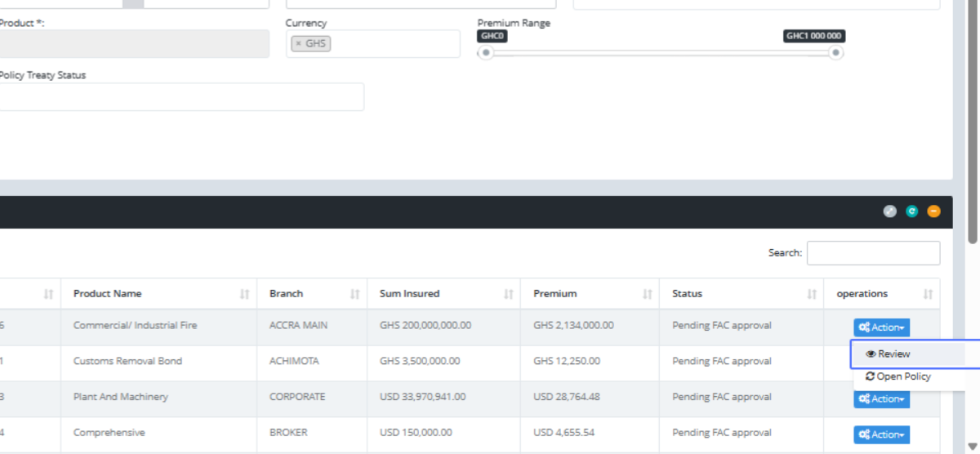Viewport: 980px width, 454px height.
Task: Open the Policy Treaty Status select box
Action: (x=181, y=96)
